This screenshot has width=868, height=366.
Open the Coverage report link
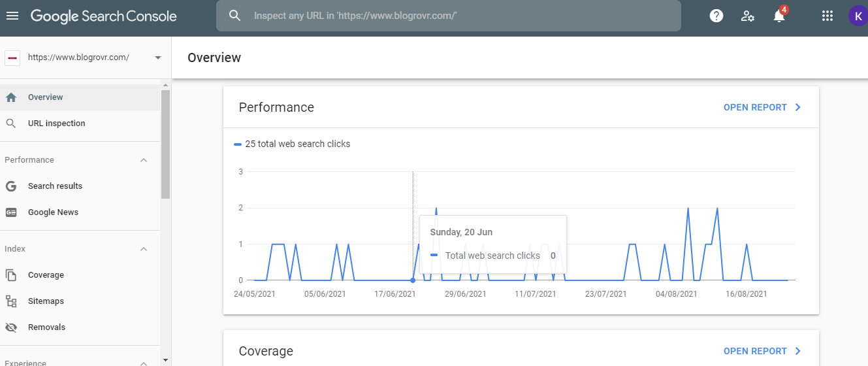[755, 351]
